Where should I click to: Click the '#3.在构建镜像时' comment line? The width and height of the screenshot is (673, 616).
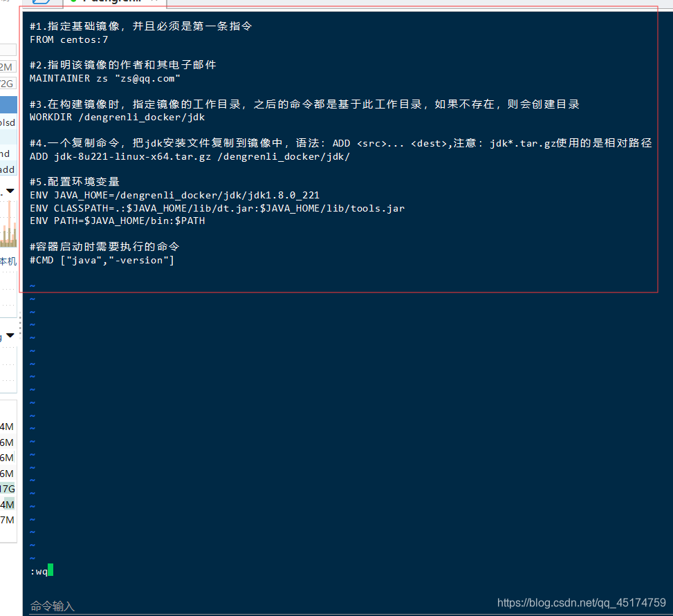(304, 104)
